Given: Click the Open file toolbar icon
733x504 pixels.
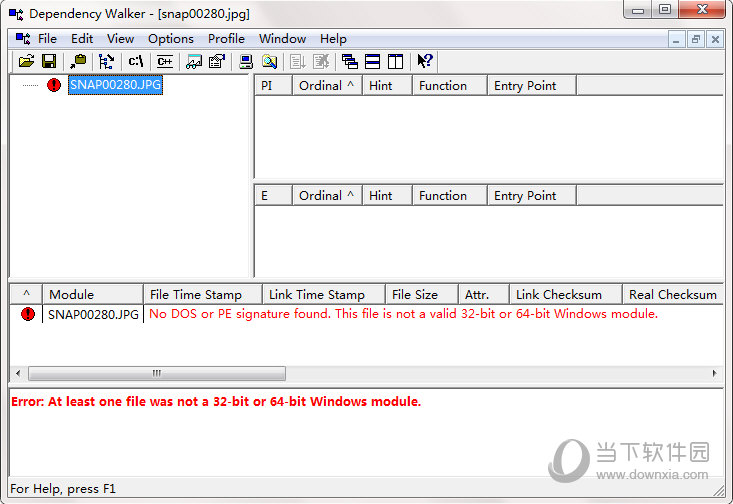Looking at the screenshot, I should [27, 61].
